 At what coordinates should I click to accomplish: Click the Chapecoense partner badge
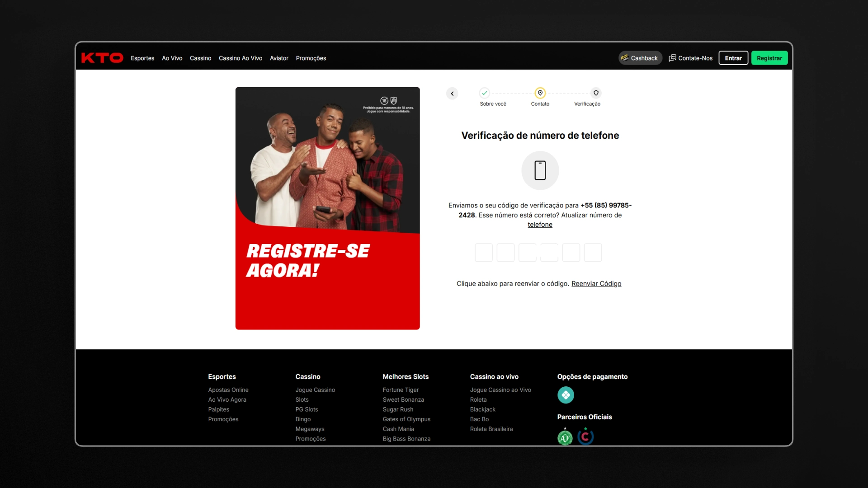(565, 437)
